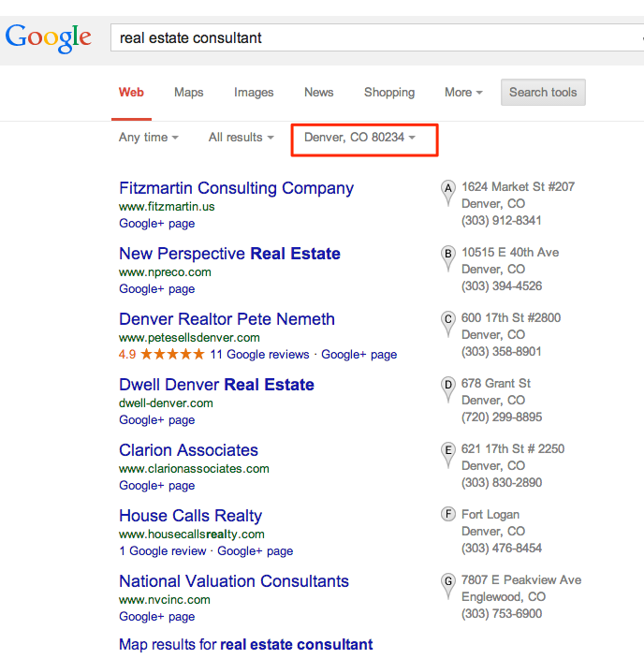Click phone number (303) 830-2890
The height and width of the screenshot is (659, 644).
[x=502, y=482]
